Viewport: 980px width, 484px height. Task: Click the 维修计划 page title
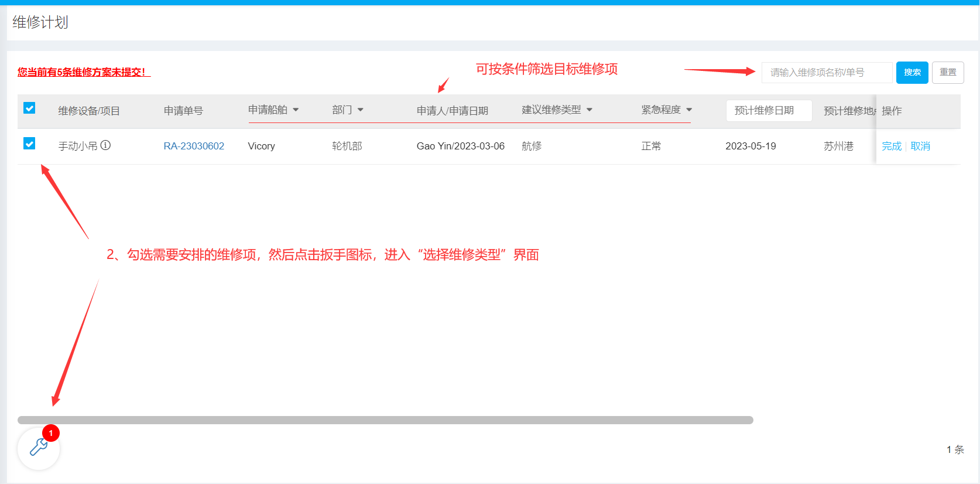[40, 22]
